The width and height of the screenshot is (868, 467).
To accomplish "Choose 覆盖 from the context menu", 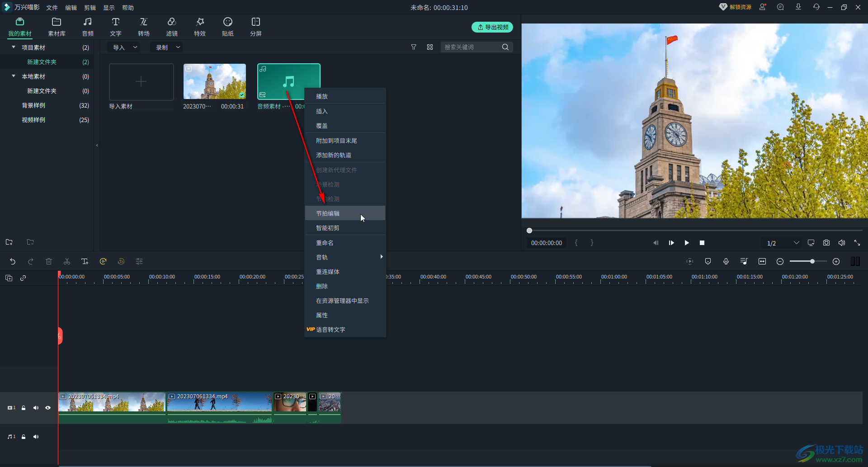I will click(x=345, y=126).
